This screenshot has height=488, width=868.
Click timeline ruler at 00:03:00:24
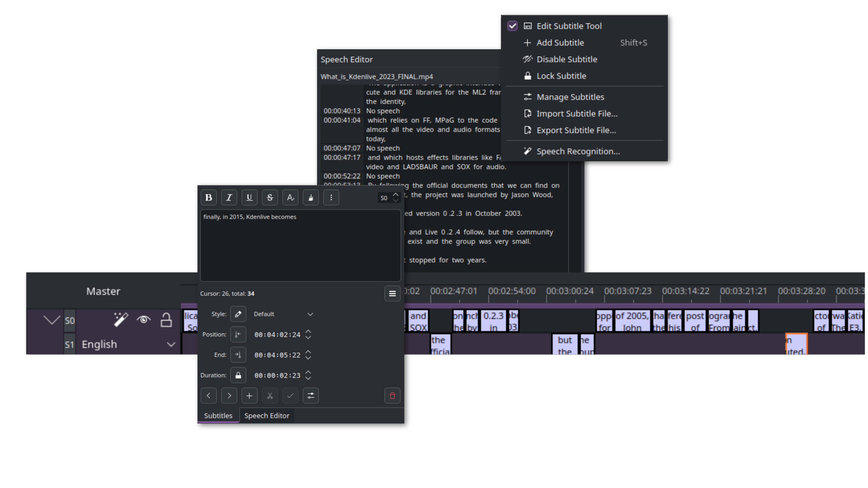570,291
